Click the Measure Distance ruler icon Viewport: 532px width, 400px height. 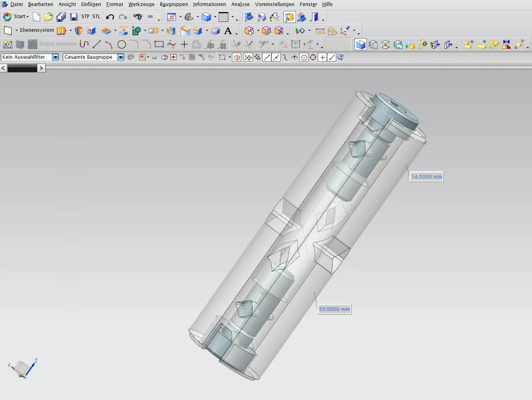320,31
